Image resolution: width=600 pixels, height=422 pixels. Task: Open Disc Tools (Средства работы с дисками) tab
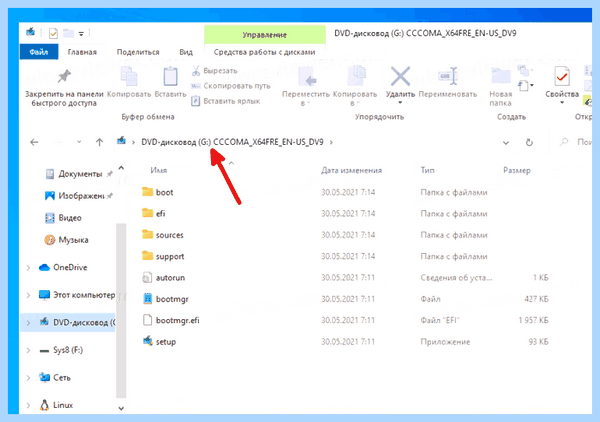(x=264, y=52)
